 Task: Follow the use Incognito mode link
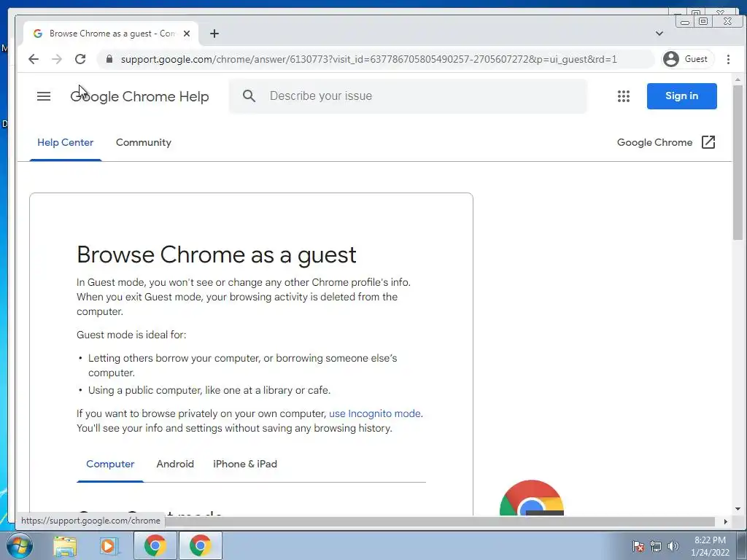[x=375, y=413]
